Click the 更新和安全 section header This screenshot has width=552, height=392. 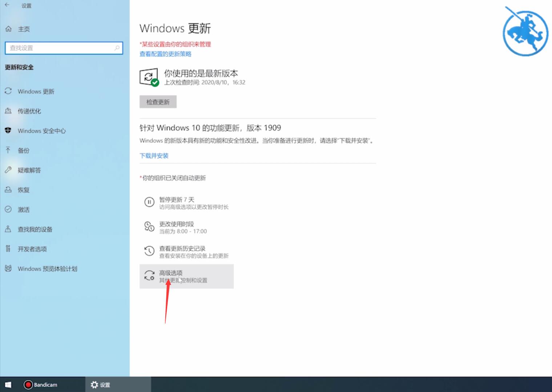point(19,67)
